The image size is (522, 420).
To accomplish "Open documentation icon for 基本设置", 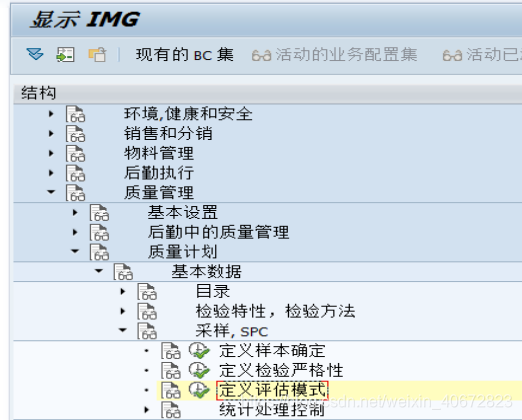I will point(99,212).
